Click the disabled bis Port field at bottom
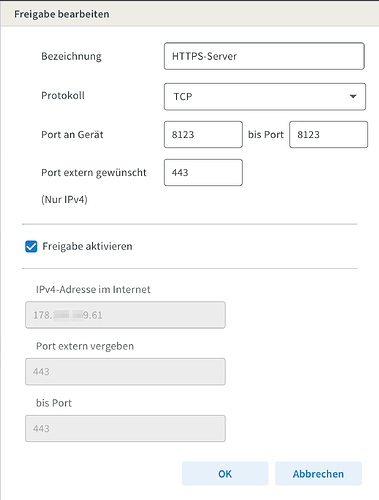Screen dimensions: 379x500 point(125,429)
